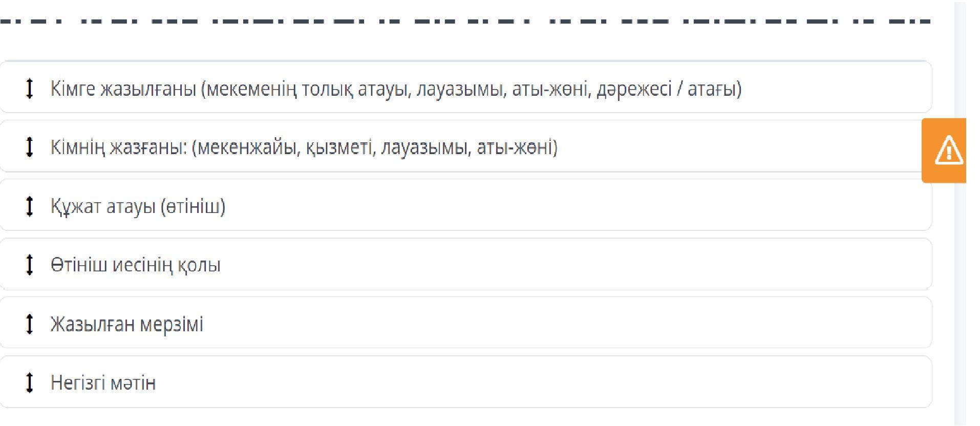Select the 'Негізгі мәтін' item text

point(103,383)
